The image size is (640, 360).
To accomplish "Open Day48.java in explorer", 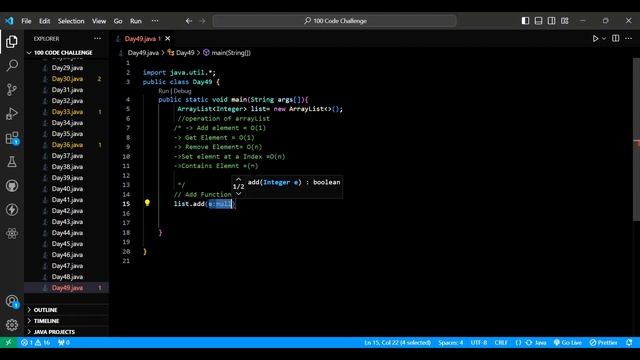I will 67,277.
